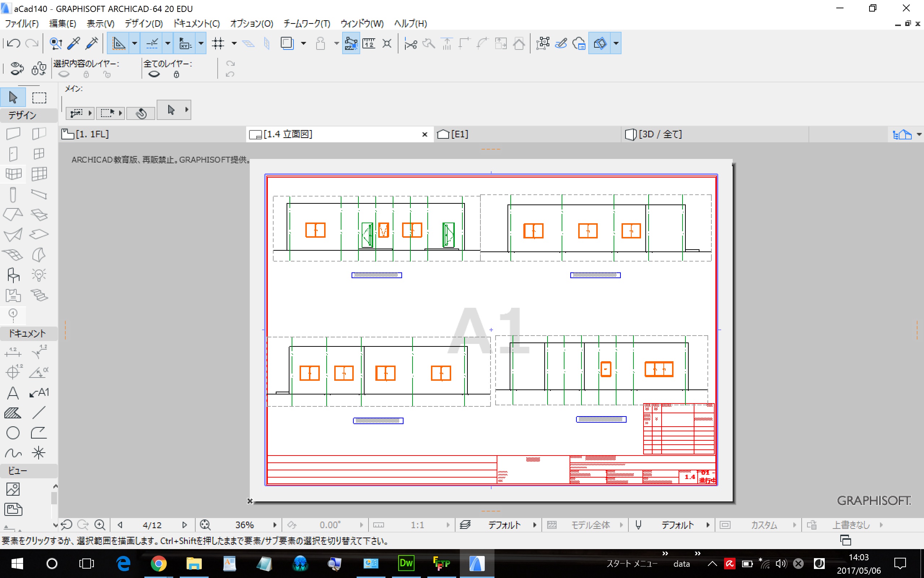Toggle all layers visibility eye
Viewport: 924px width, 578px height.
[x=154, y=74]
